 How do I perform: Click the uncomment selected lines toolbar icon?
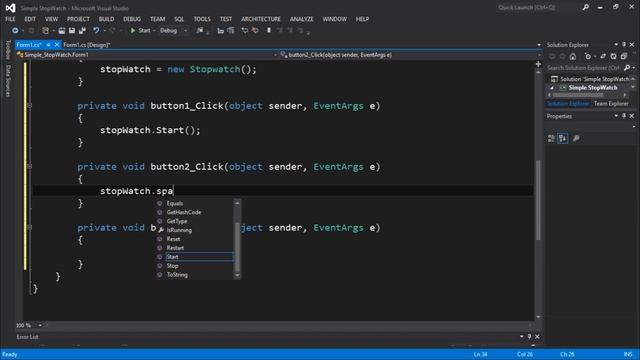point(255,30)
